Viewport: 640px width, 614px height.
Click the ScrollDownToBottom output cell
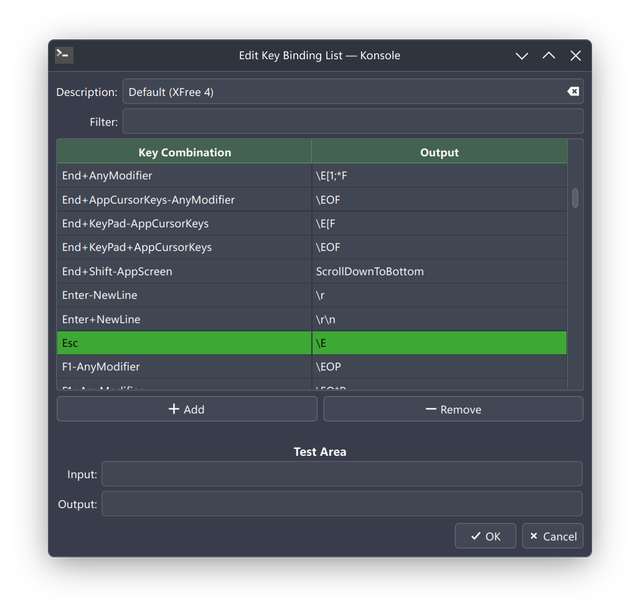coord(439,271)
